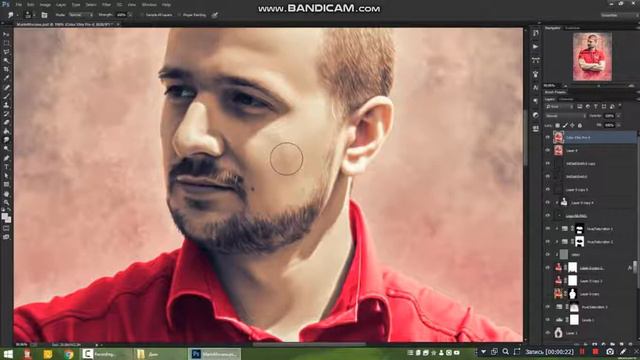
Task: Open the Filter menu
Action: (x=107, y=4)
